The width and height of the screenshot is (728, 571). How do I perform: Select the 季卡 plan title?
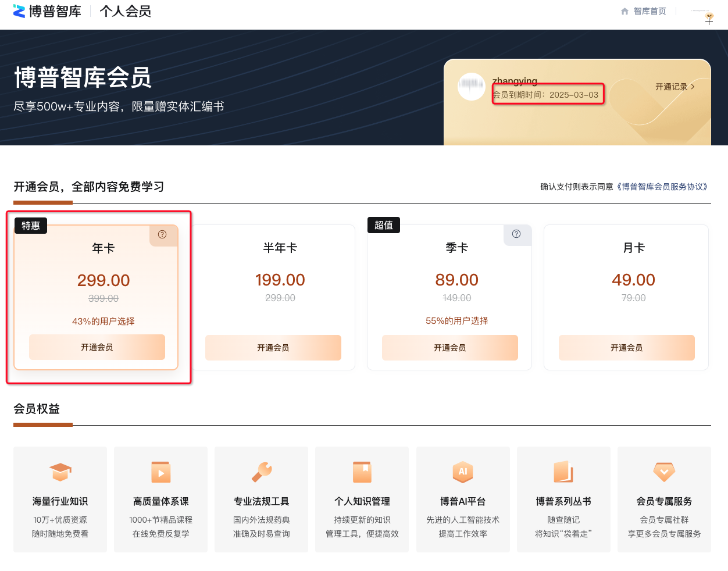pos(457,248)
